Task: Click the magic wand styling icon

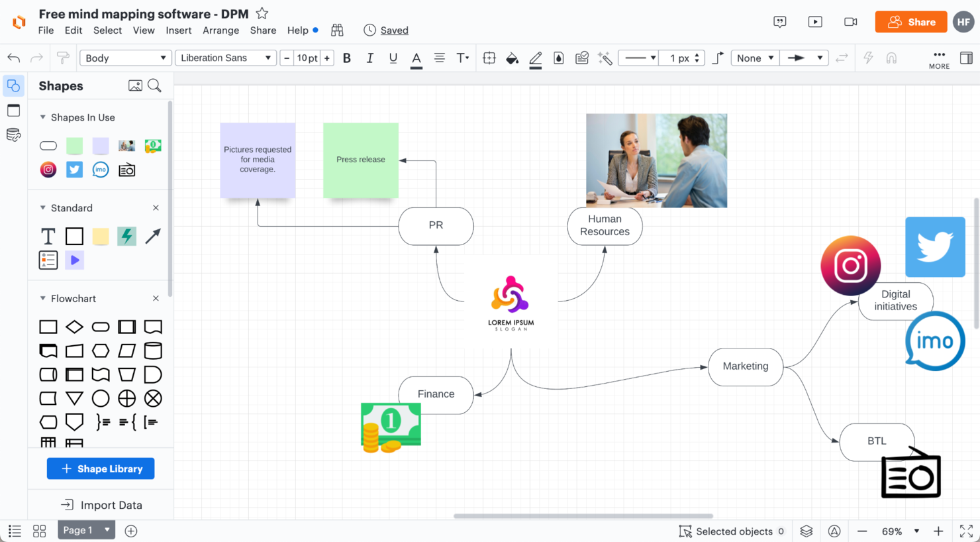Action: [605, 58]
